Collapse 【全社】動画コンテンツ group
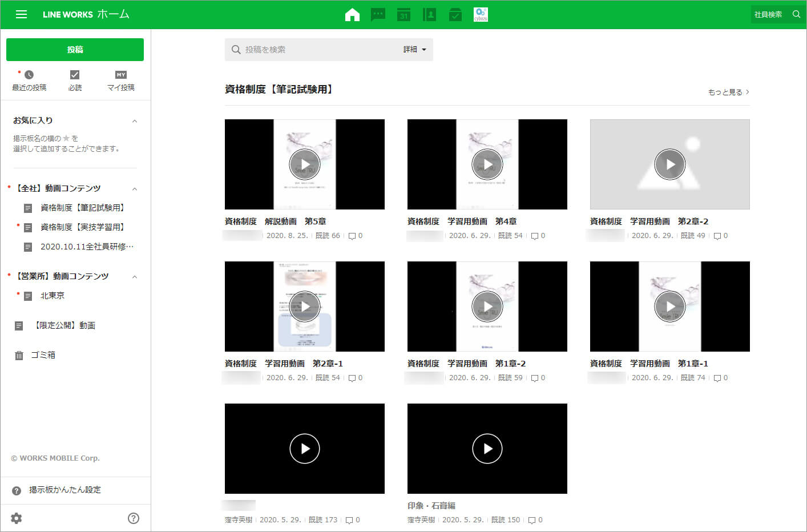Screen dimensions: 807x532 135,189
